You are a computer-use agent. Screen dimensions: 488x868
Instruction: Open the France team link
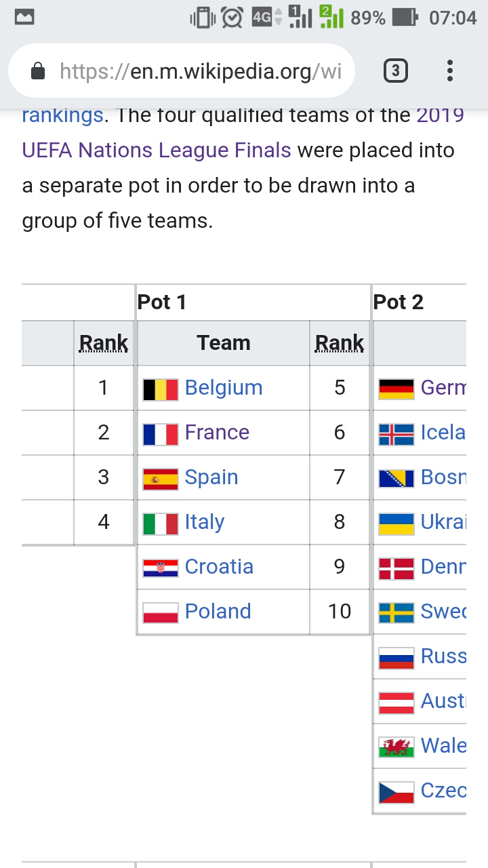click(217, 432)
